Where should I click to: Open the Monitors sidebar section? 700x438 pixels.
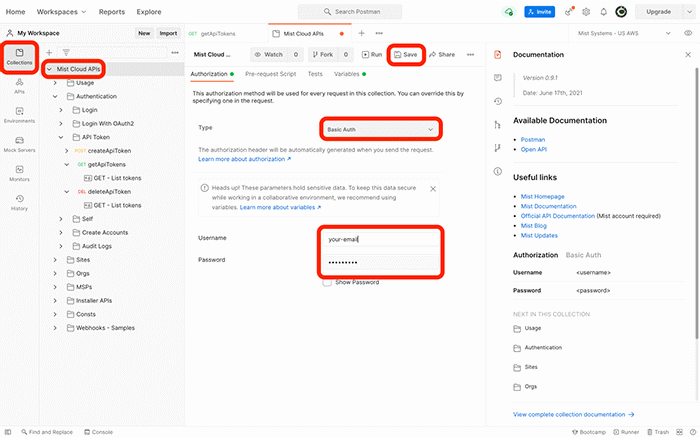click(19, 174)
